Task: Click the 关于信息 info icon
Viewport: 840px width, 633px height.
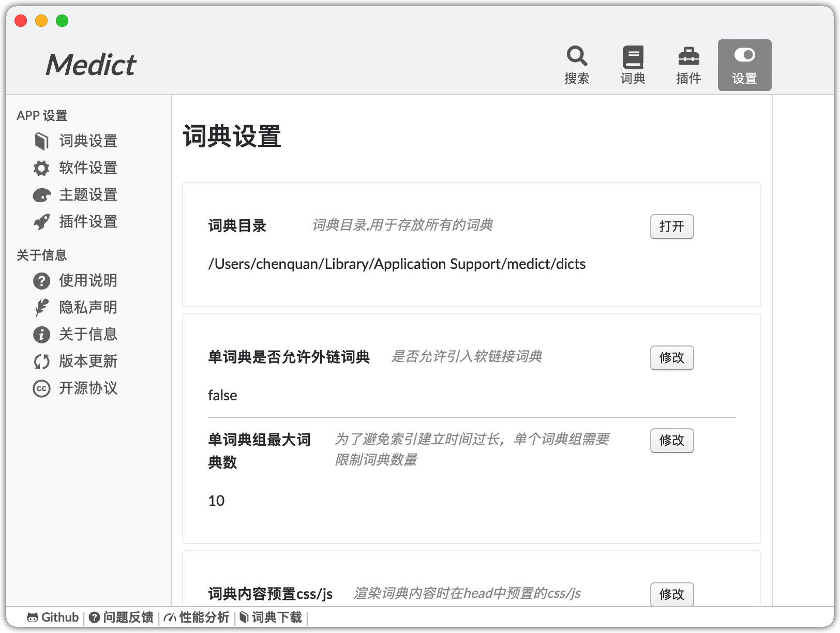Action: point(41,335)
